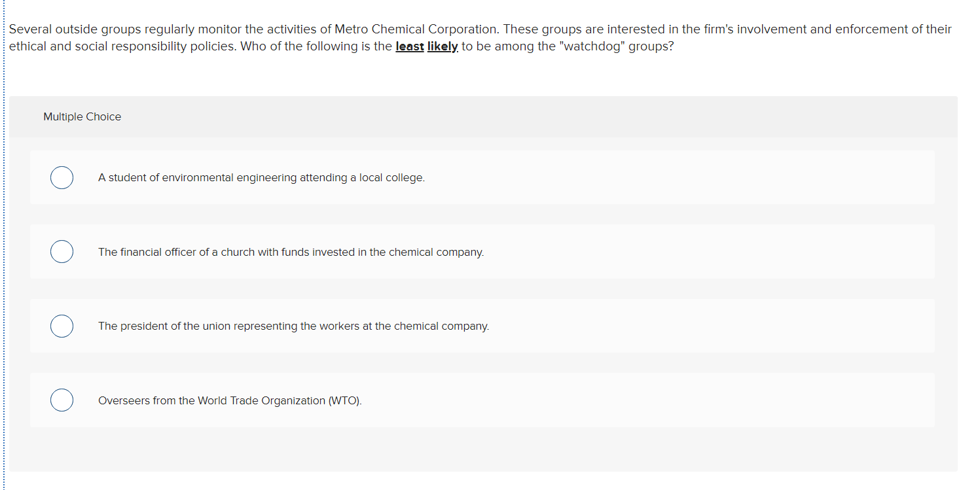Viewport: 980px width, 490px height.
Task: Select the environmental engineering student answer option
Action: tap(262, 177)
